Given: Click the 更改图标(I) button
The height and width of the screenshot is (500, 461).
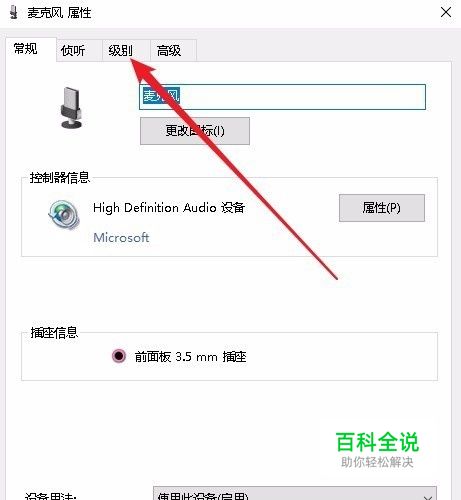Looking at the screenshot, I should pos(195,131).
